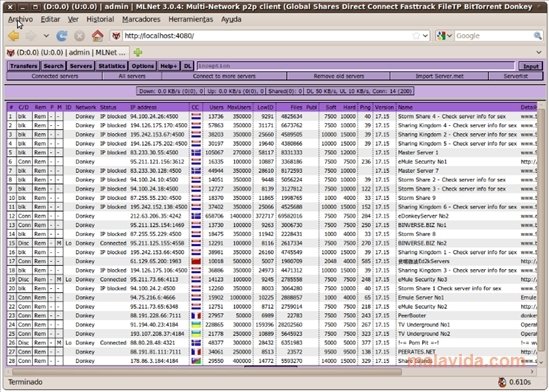Open the Ver menu
Image resolution: width=549 pixels, height=392 pixels.
[x=73, y=20]
